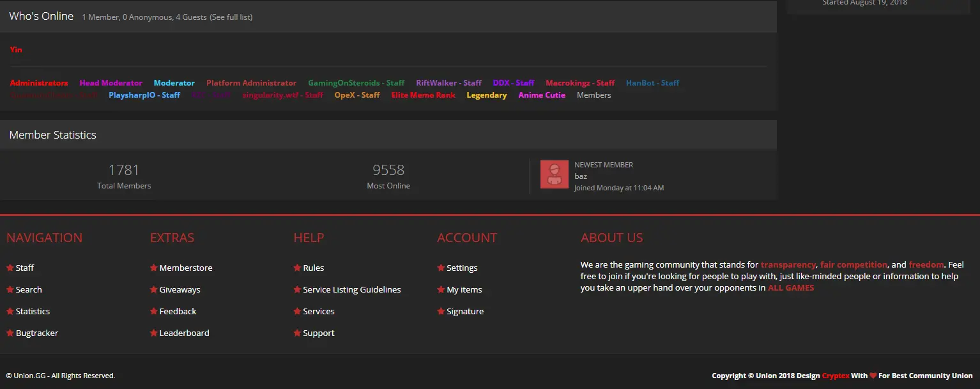Viewport: 980px width, 389px height.
Task: Click the star icon beside Memberstore
Action: click(154, 268)
